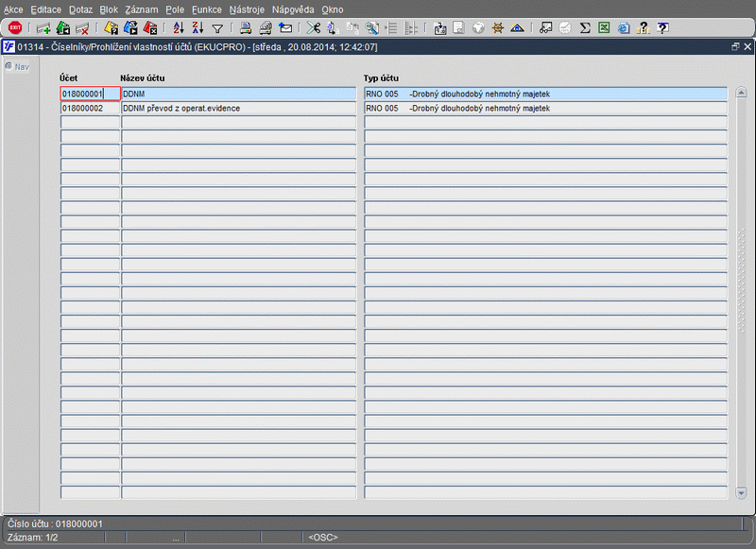This screenshot has height=549, width=756.
Task: Select 'DDNM převod z operat.evidence' cell
Action: click(x=239, y=108)
